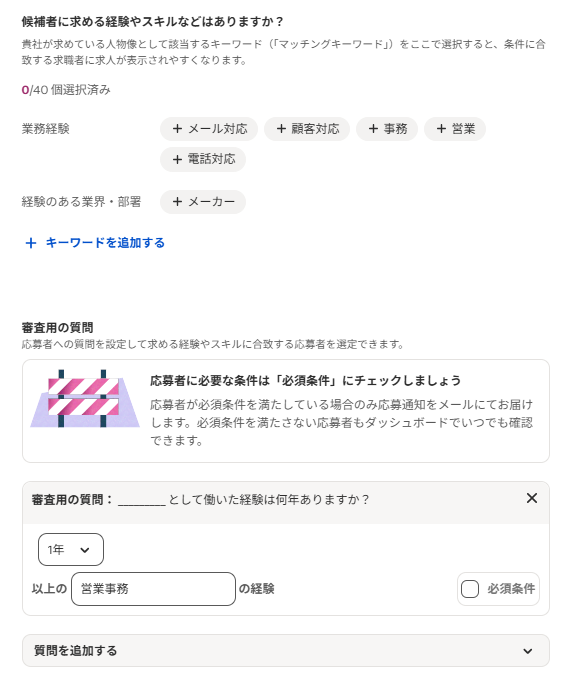Add the 顧客対応 keyword chip
The width and height of the screenshot is (577, 681).
coord(307,129)
